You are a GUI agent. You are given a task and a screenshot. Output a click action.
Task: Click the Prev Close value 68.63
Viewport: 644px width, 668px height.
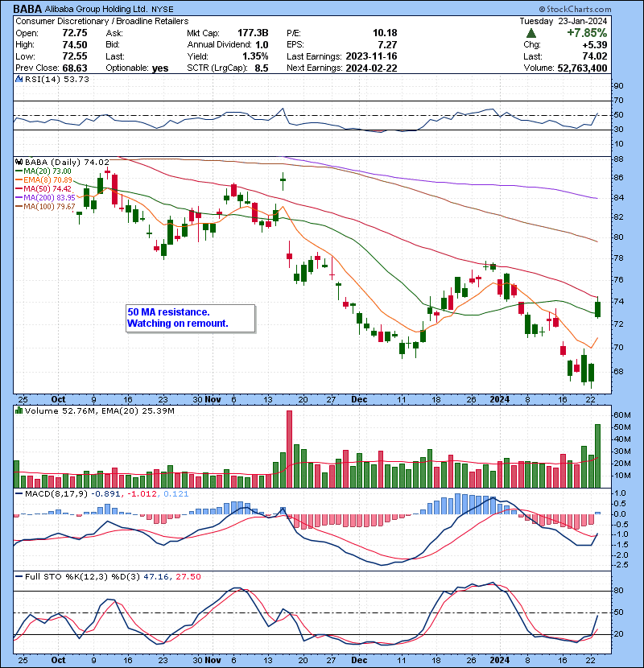pos(75,68)
